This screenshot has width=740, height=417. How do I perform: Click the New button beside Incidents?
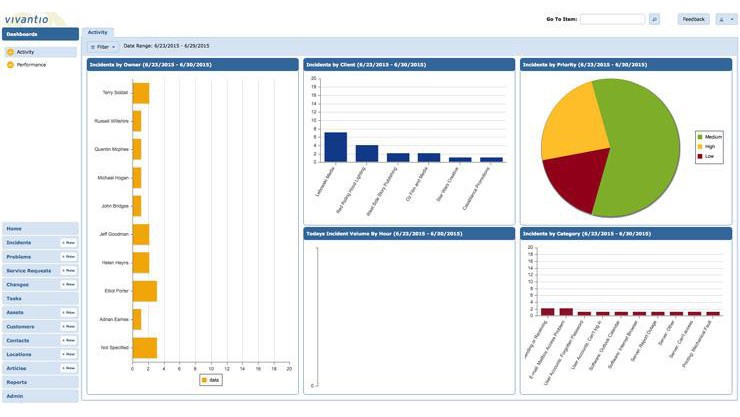(x=68, y=243)
